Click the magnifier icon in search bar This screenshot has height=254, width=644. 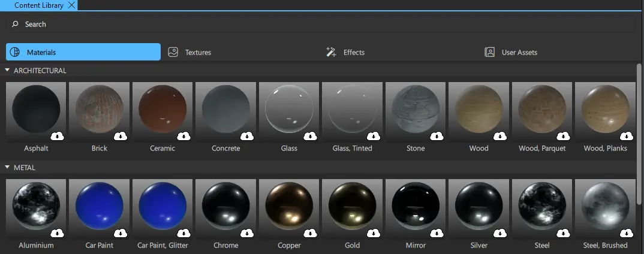point(15,24)
